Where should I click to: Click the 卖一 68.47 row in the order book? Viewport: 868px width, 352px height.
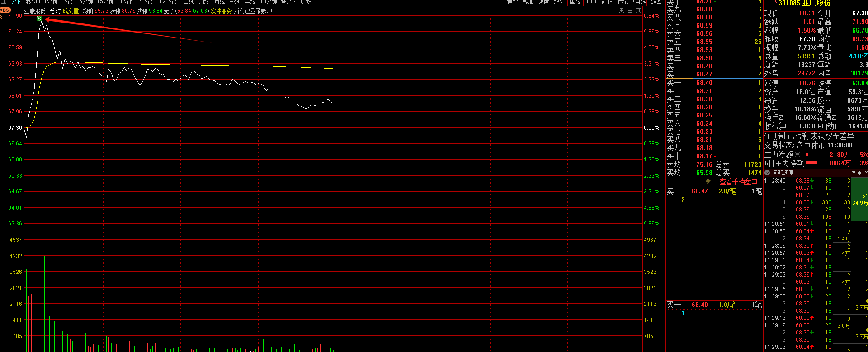pos(714,74)
